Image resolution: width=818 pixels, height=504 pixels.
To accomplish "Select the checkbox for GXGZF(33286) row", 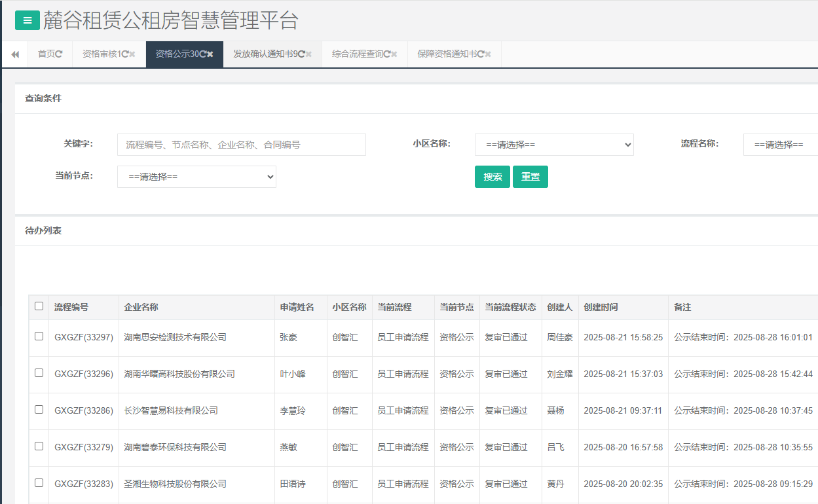I will [39, 410].
